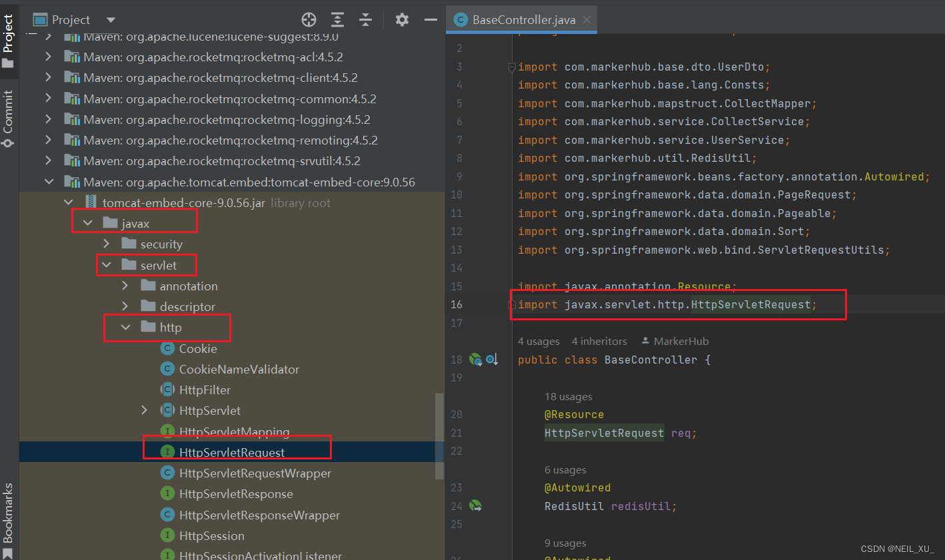Click the Spring autowired gutter icon on line 24

pos(476,506)
